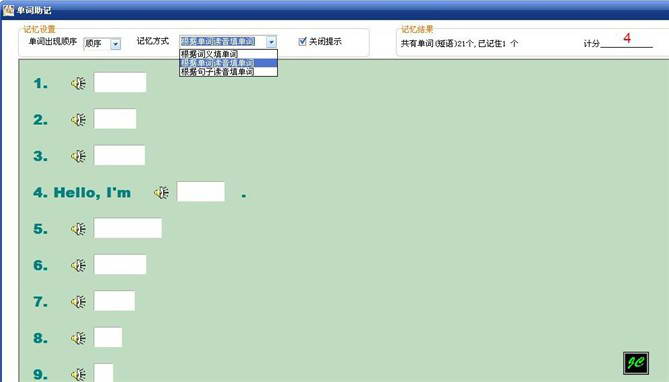Play the audio for word 6
This screenshot has width=669, height=382.
79,265
